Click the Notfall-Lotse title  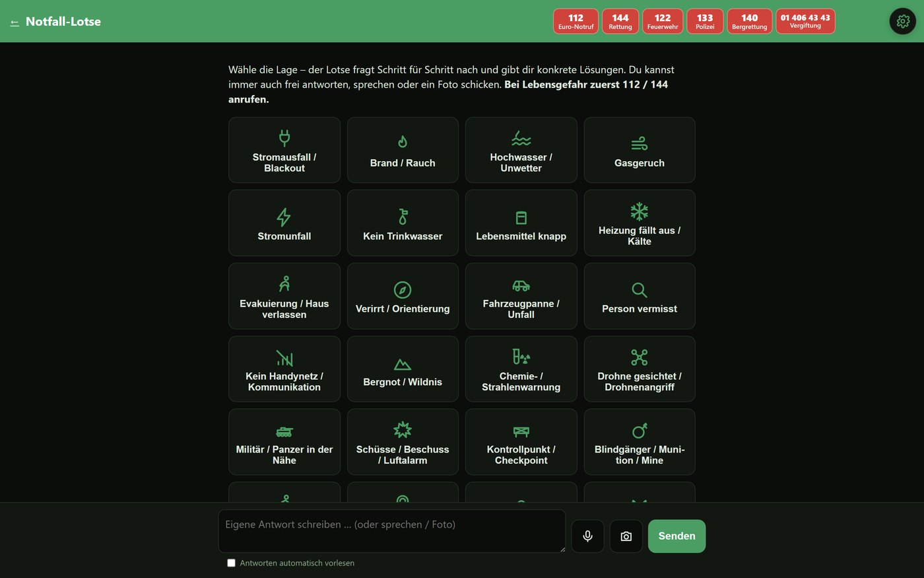[63, 22]
